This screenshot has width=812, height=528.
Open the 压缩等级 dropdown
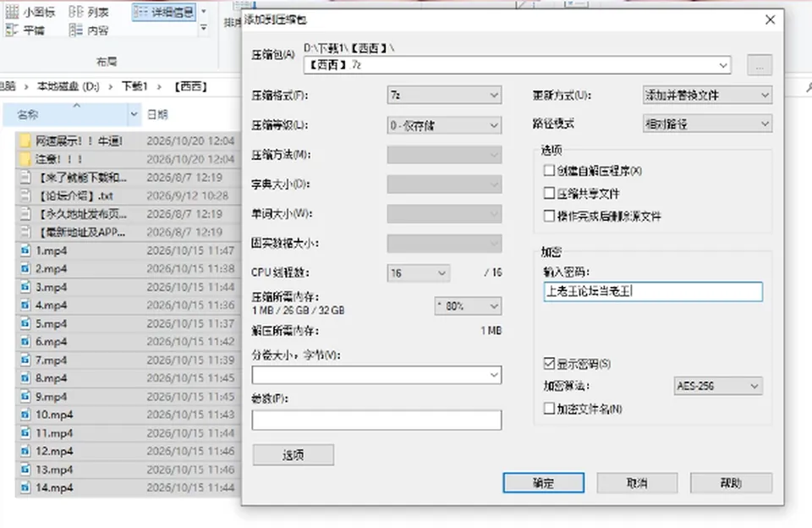[444, 125]
